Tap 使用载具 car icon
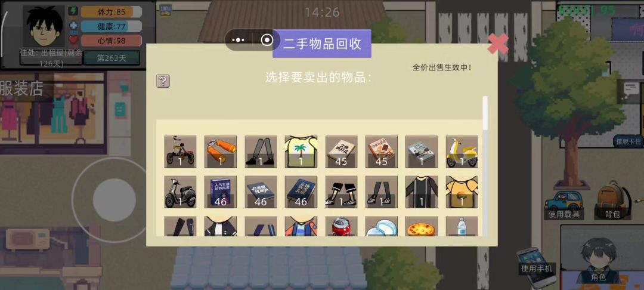Viewport: 644px width, 290px height. (563, 205)
